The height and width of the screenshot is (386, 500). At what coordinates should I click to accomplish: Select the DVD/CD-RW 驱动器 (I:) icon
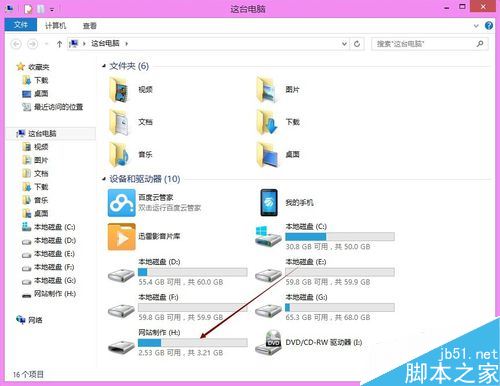point(268,342)
